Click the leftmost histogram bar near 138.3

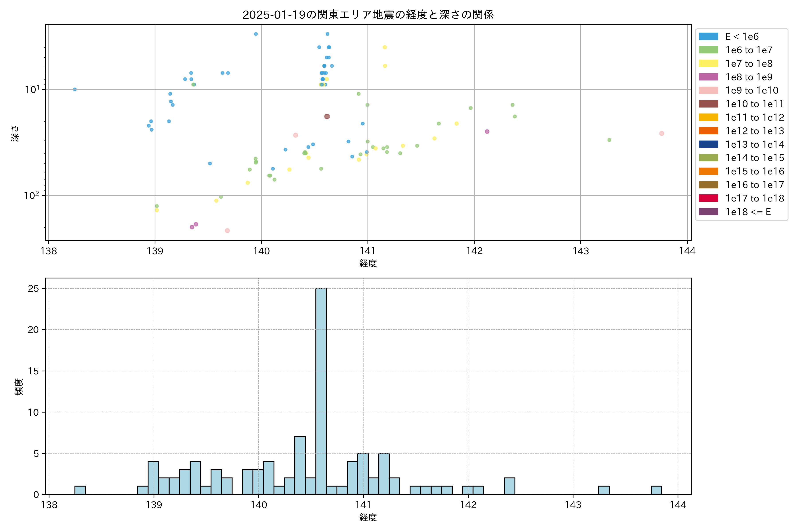(80, 490)
